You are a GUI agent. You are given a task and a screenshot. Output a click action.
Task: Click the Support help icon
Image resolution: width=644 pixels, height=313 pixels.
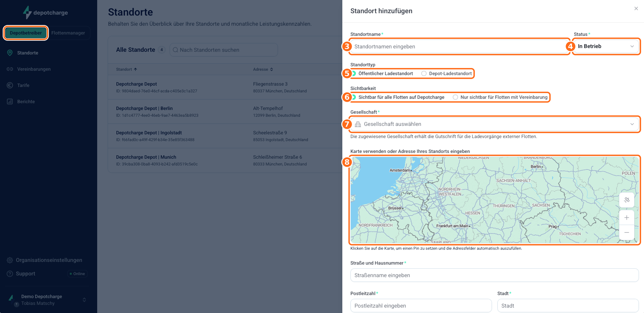[10, 273]
